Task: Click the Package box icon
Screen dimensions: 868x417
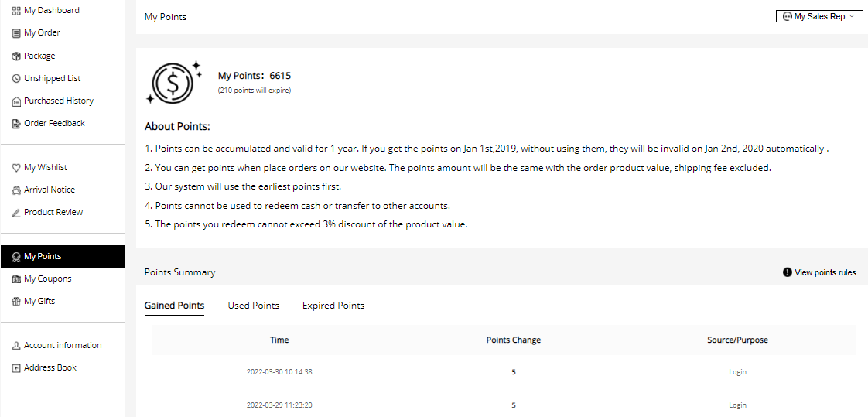Action: pyautogui.click(x=16, y=56)
